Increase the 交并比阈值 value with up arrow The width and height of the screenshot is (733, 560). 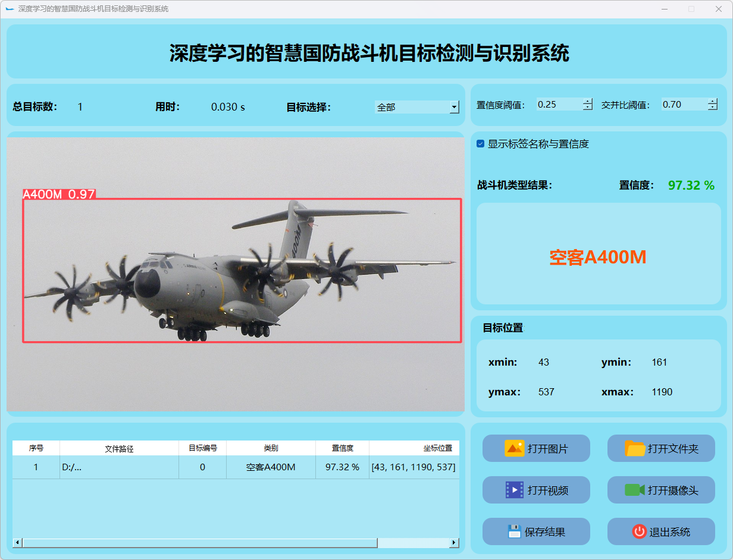tap(713, 101)
